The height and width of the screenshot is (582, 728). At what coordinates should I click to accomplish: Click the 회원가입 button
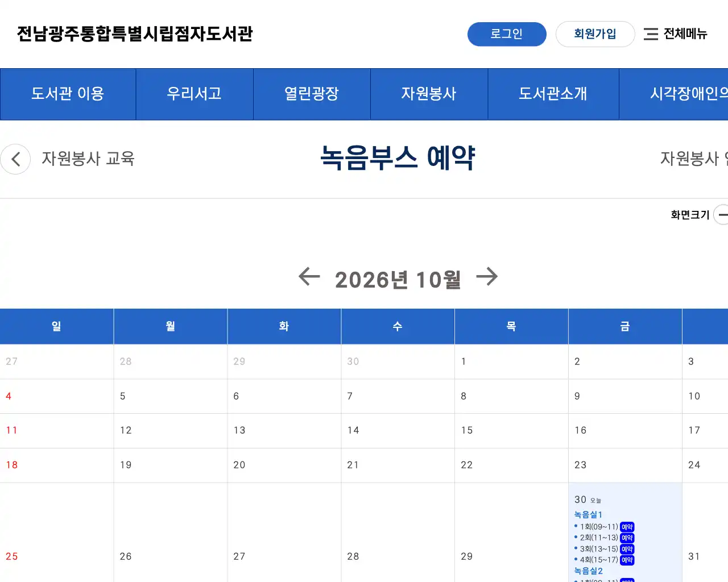point(595,34)
